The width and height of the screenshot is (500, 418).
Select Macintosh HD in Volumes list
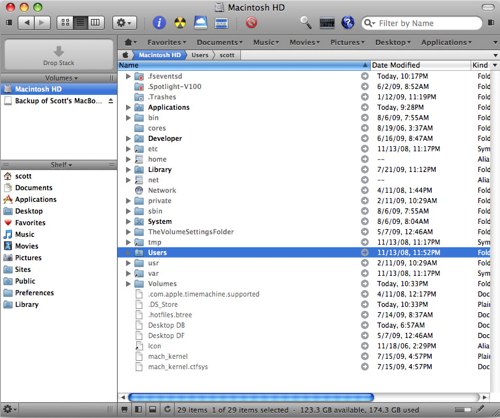pos(59,89)
